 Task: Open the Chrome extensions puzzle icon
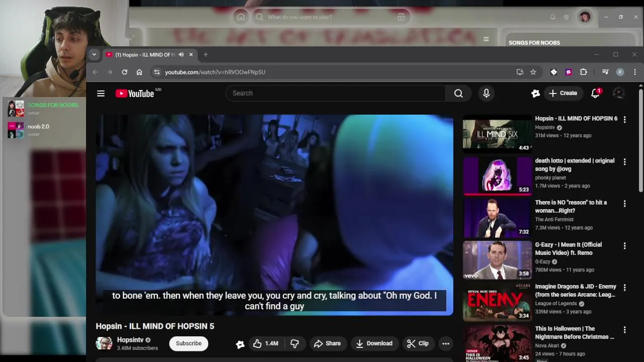(x=584, y=72)
